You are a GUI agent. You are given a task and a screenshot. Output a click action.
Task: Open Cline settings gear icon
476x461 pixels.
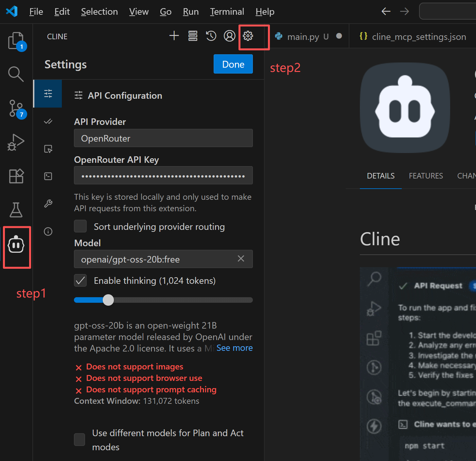pos(248,36)
